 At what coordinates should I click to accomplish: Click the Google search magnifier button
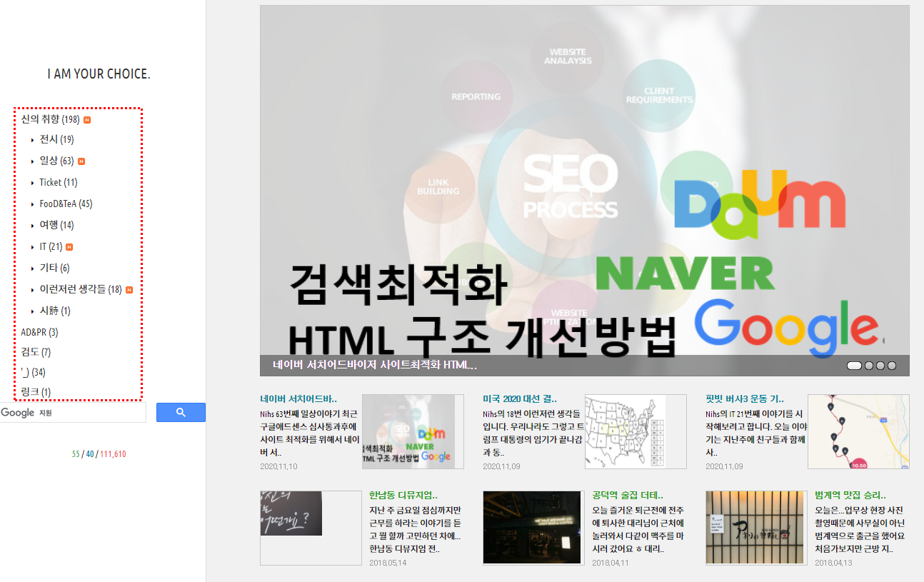(x=181, y=412)
